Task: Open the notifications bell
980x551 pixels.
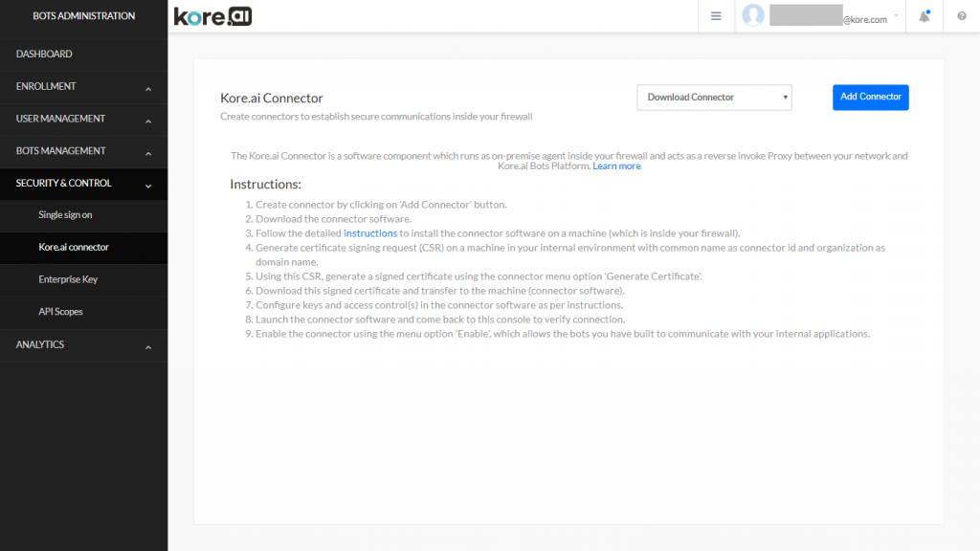Action: click(x=923, y=15)
